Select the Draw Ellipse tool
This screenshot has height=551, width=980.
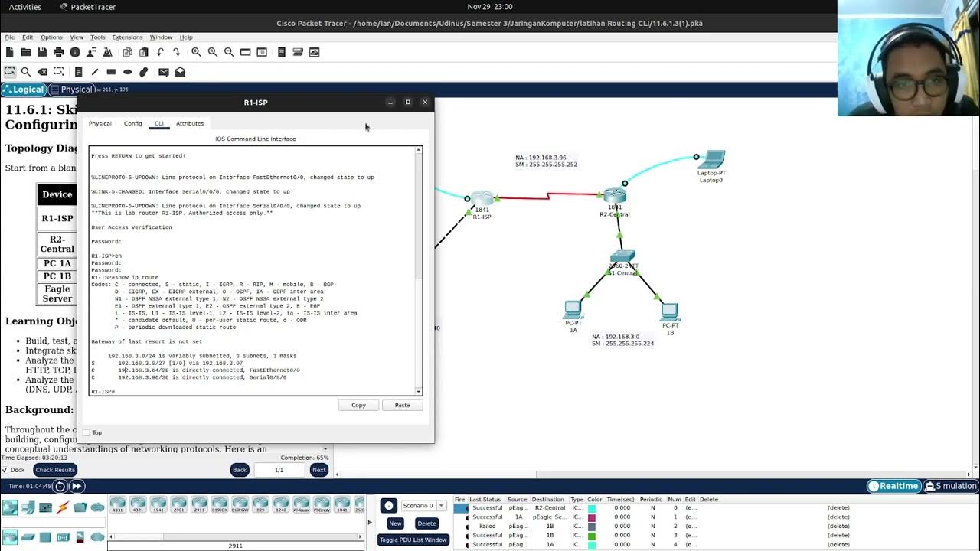click(127, 72)
